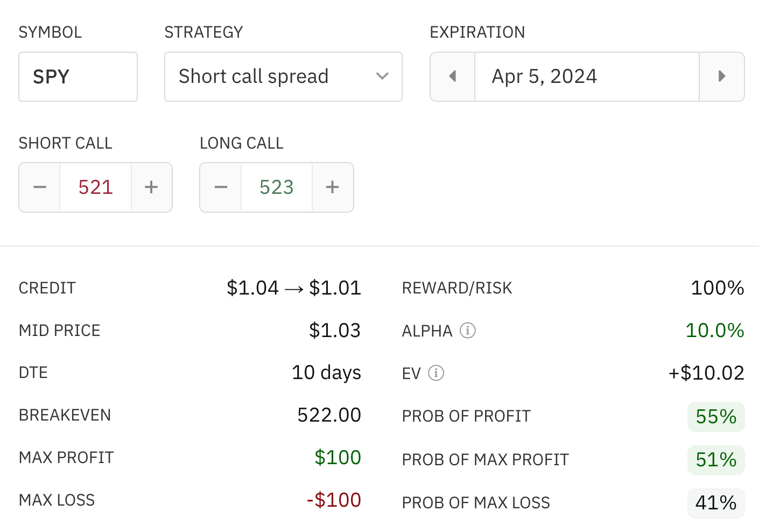Go to next expiration date arrow

pos(722,76)
